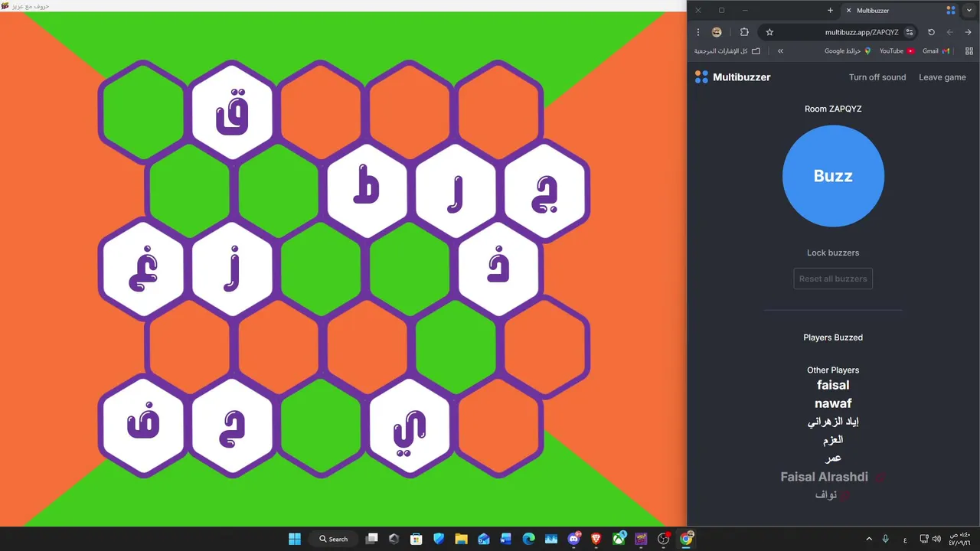The image size is (980, 551).
Task: Open the Chrome apps grid shortcut
Action: [x=970, y=51]
